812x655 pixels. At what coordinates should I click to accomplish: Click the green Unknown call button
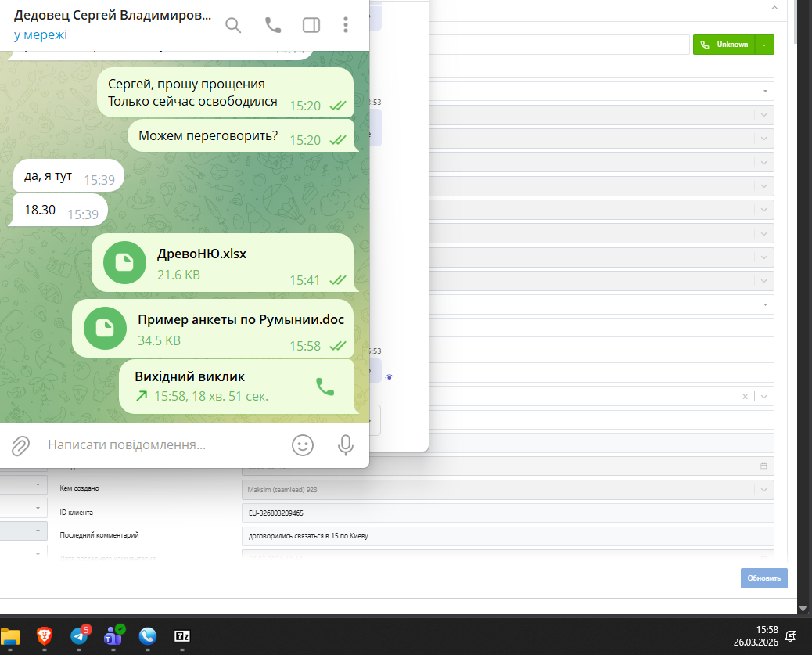click(724, 45)
